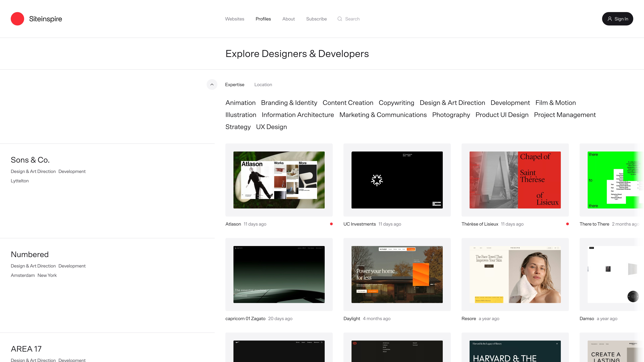644x362 pixels.
Task: Click the red Siteinspire logo circle
Action: [17, 19]
